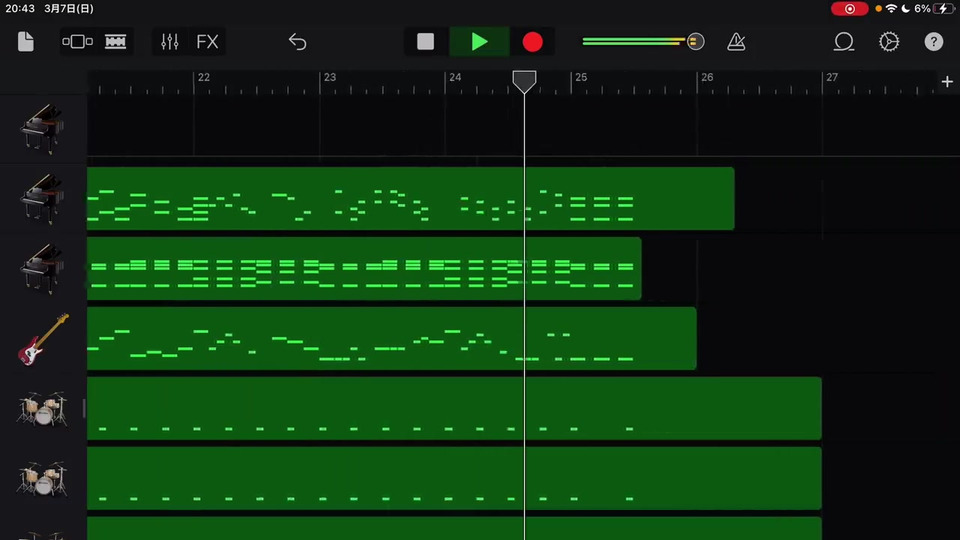Tap the battery status indicator
The height and width of the screenshot is (540, 960).
[x=943, y=9]
